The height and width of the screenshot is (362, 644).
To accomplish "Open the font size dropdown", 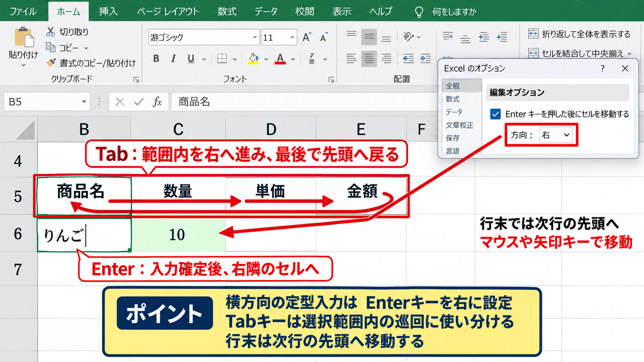I will 292,37.
